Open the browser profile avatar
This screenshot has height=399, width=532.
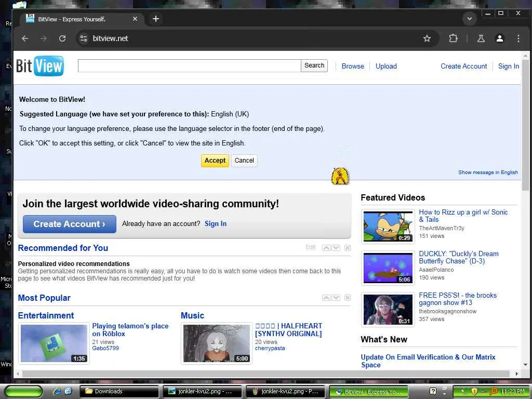[x=499, y=38]
